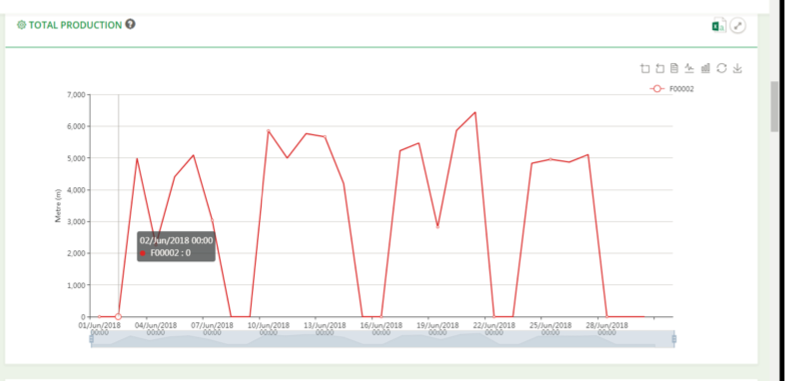Expand the Total Production panel to fullscreen
Screen dimensions: 785x381
(737, 26)
